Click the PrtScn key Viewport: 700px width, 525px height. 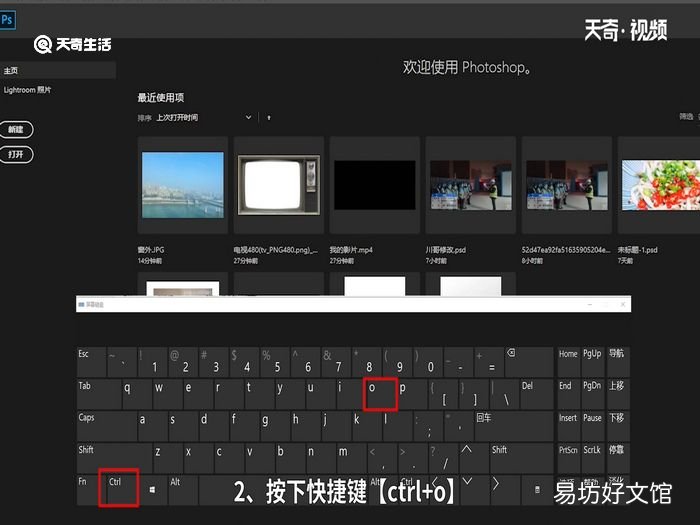[568, 458]
